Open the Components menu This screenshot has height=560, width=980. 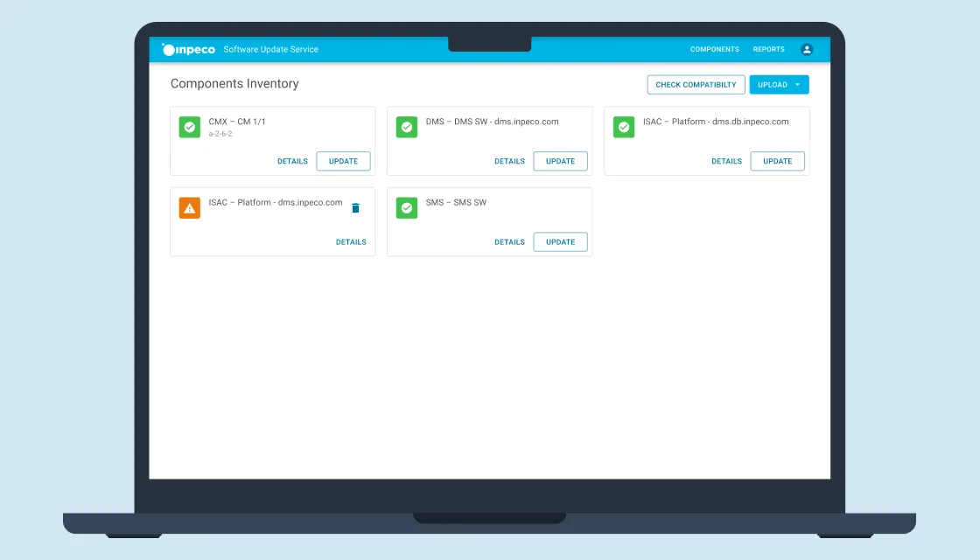[714, 49]
